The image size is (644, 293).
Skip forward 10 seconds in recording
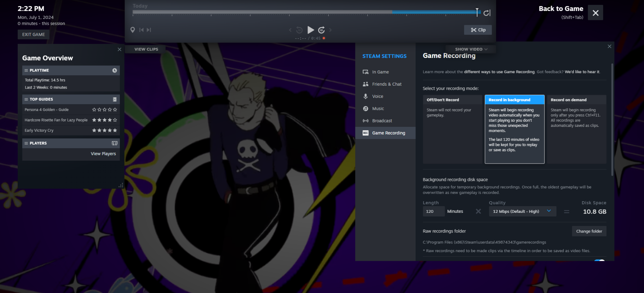coord(321,30)
